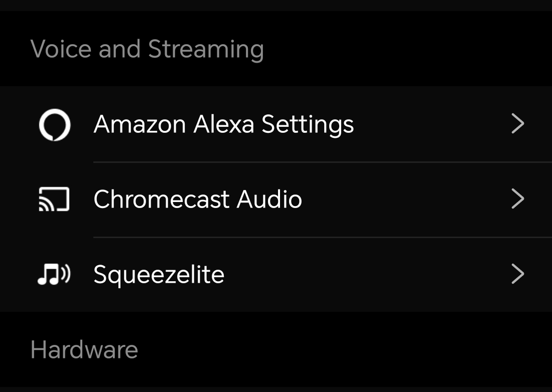Click the word "Settings" in the Alexa row
This screenshot has height=392, width=552.
[x=308, y=124]
